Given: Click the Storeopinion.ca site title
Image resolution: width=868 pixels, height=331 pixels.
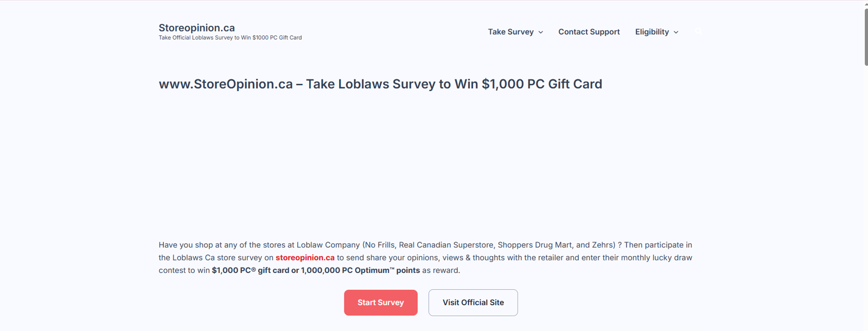Looking at the screenshot, I should (196, 28).
